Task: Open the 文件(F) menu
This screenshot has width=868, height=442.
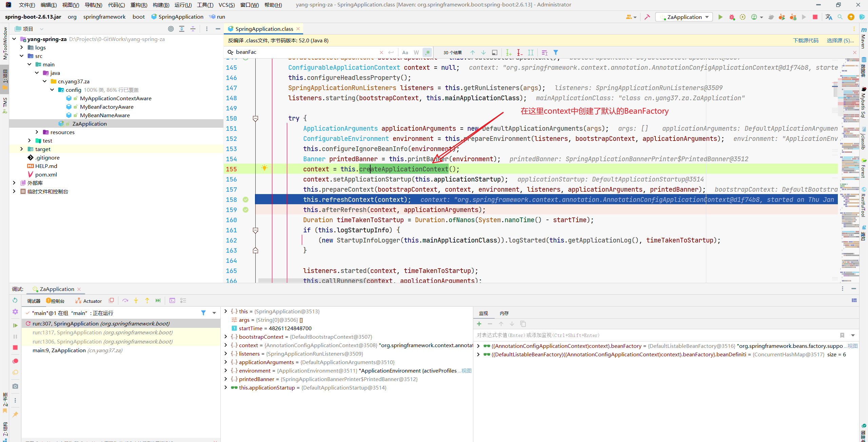Action: point(27,5)
